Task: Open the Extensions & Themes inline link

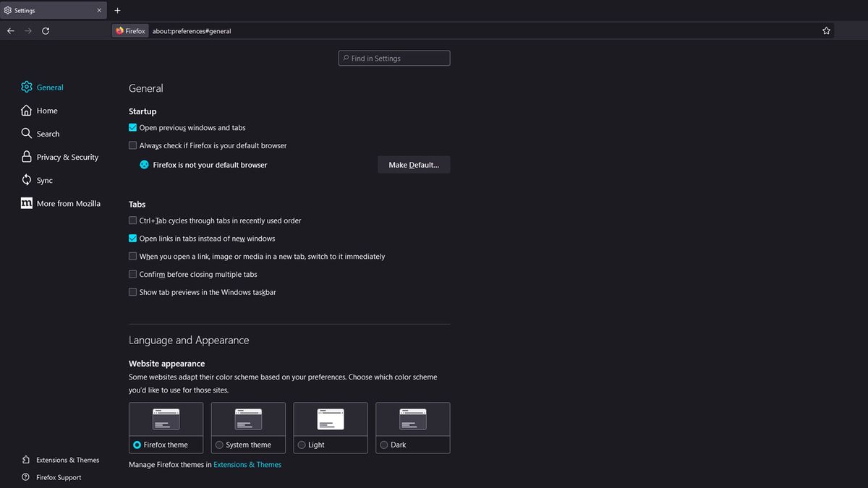Action: point(247,465)
